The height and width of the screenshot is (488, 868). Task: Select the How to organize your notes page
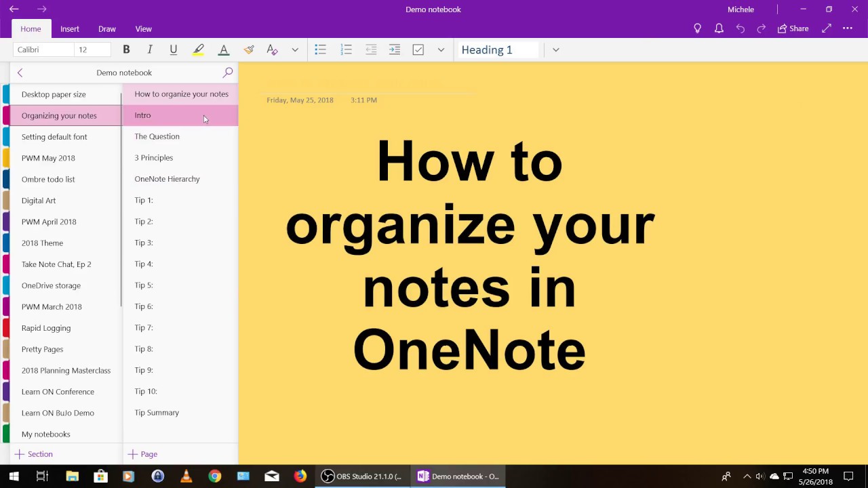180,94
